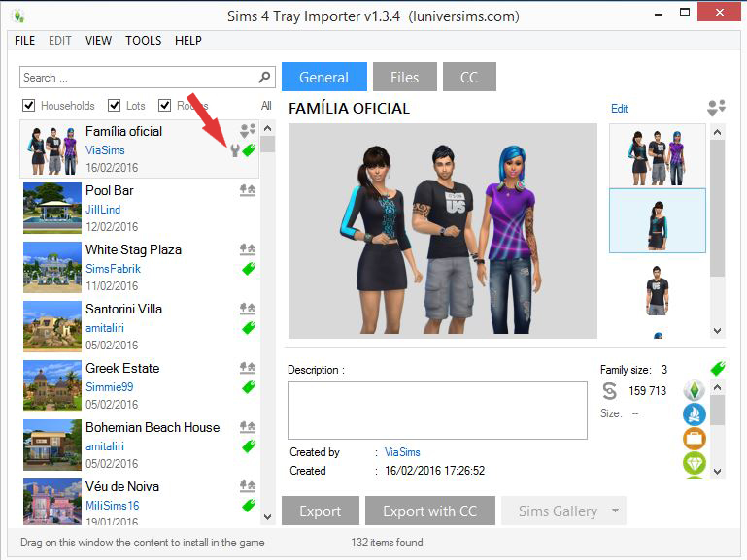
Task: Click up arrow of pack icons scrollbar
Action: coord(718,387)
